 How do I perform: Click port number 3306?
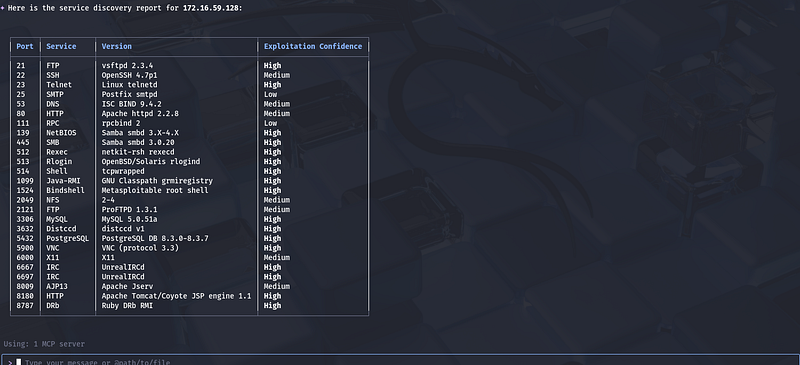tap(25, 219)
